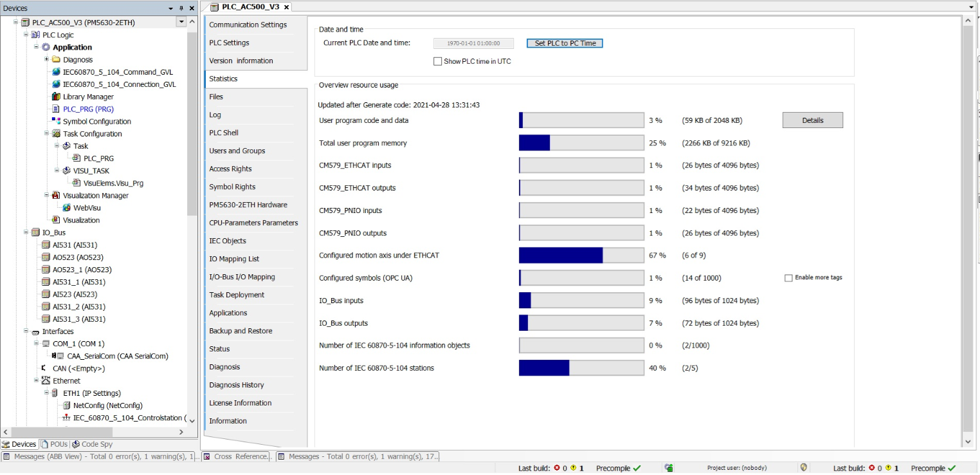This screenshot has height=475, width=980.
Task: Open the Log settings tab
Action: (x=214, y=115)
